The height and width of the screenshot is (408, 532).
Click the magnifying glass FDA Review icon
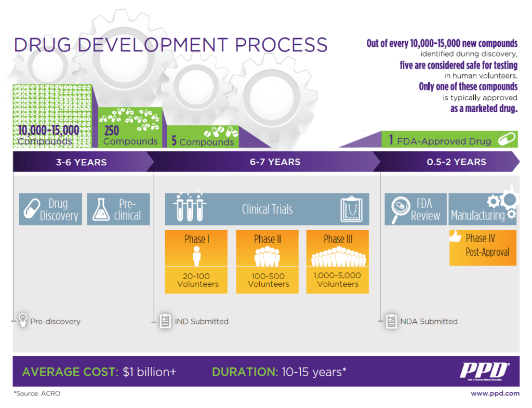[x=398, y=209]
